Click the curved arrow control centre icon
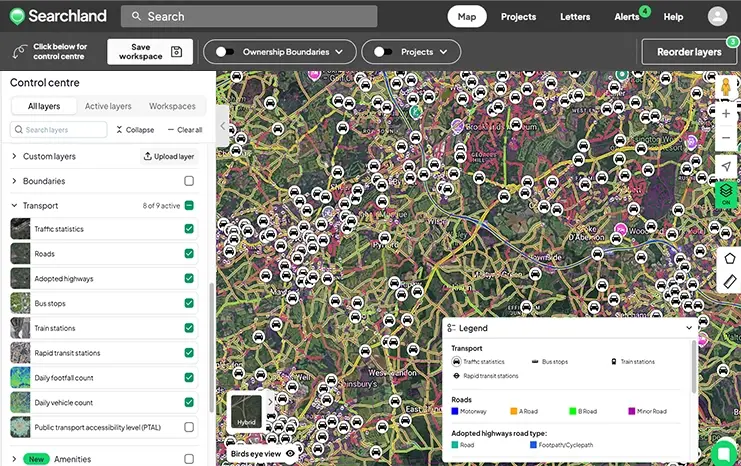 (19, 52)
